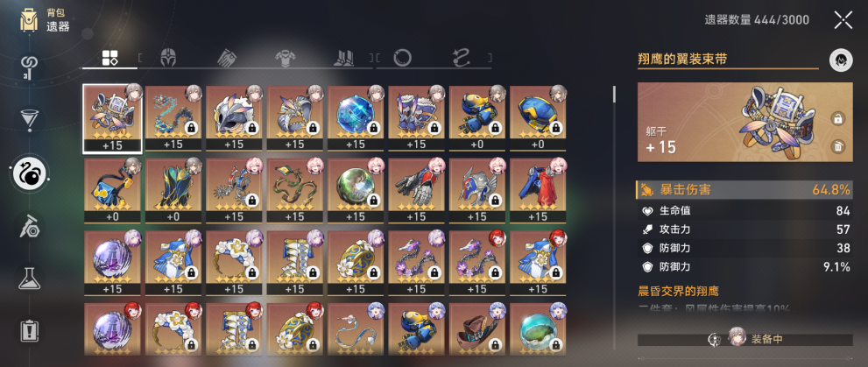The image size is (868, 367).
Task: Select the planar sphere filter tab
Action: click(x=402, y=57)
